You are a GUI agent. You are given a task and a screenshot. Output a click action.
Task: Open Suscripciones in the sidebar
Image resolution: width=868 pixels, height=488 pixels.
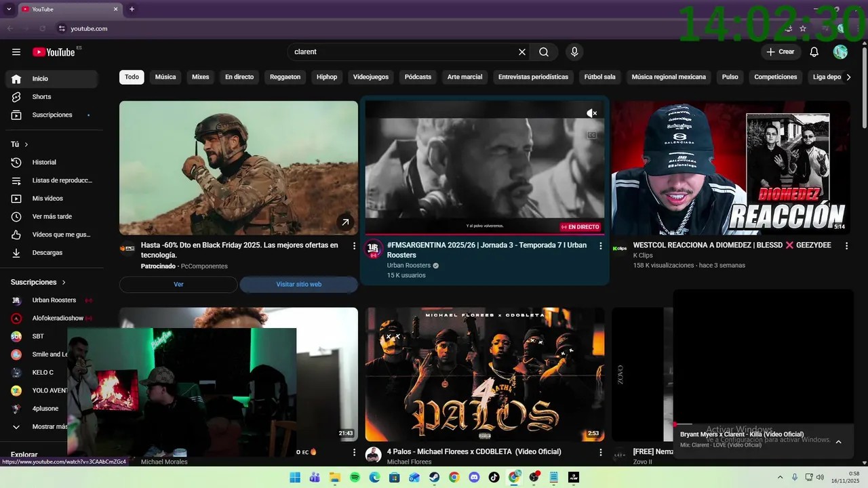[52, 115]
